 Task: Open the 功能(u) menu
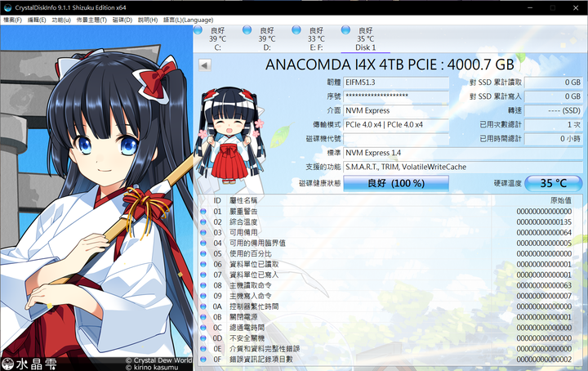pos(61,20)
